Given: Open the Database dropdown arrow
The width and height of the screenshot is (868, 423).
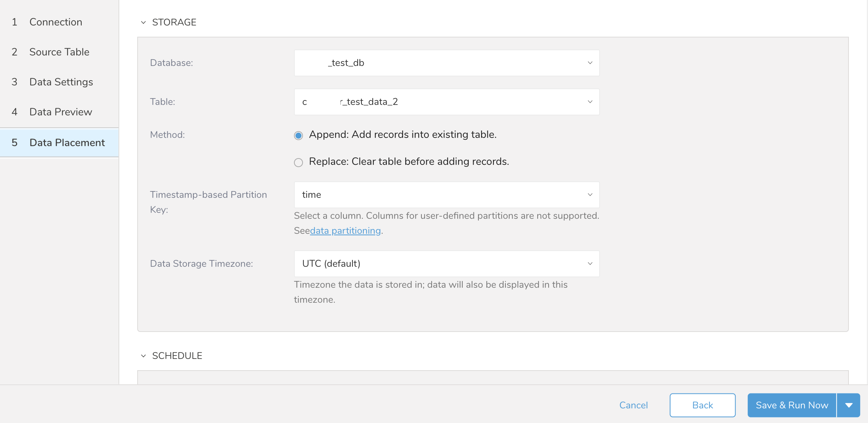Looking at the screenshot, I should click(x=590, y=63).
